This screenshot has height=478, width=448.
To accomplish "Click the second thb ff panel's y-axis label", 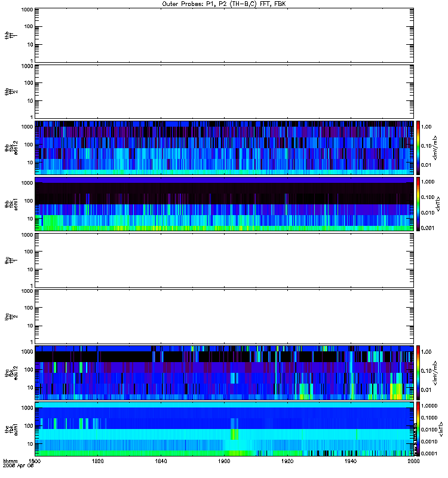I will tap(11, 92).
